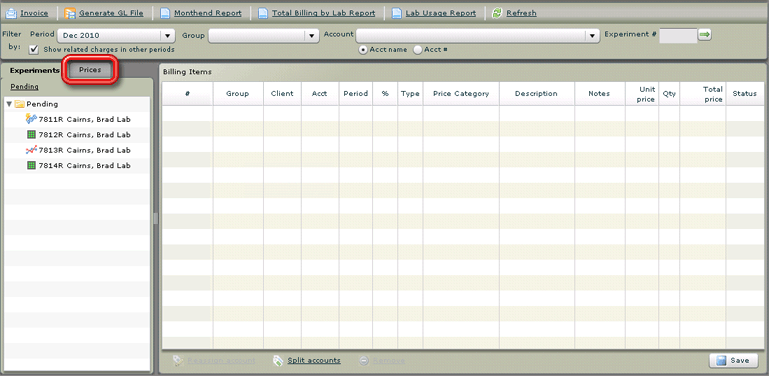Click the Pending folder icon
Image resolution: width=769 pixels, height=376 pixels.
pyautogui.click(x=20, y=104)
